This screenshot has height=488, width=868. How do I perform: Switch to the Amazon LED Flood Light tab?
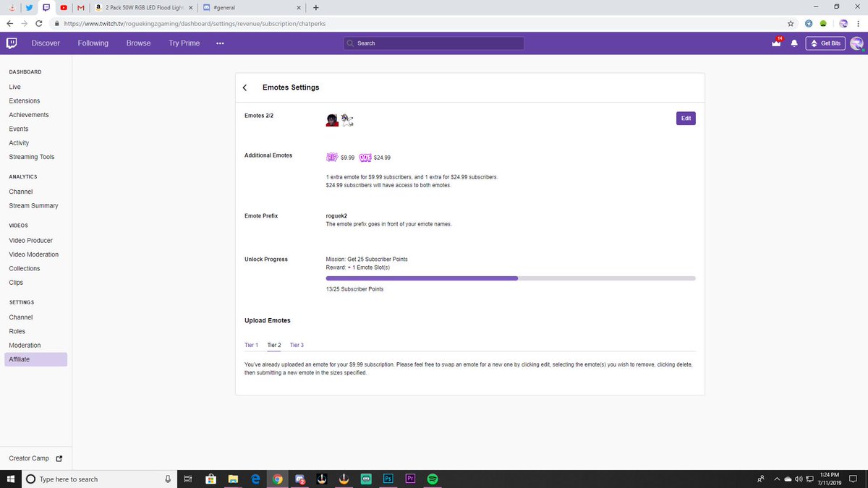pyautogui.click(x=143, y=8)
